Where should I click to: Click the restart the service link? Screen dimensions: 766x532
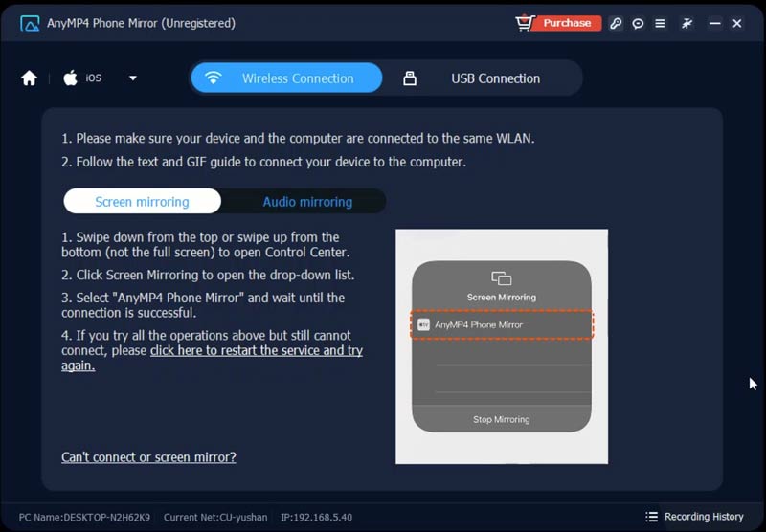(256, 351)
